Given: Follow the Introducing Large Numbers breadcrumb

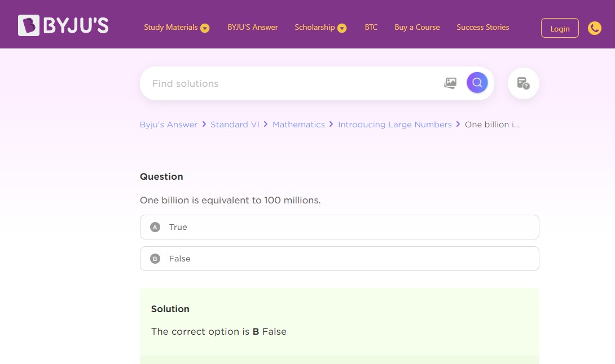Looking at the screenshot, I should pos(394,125).
